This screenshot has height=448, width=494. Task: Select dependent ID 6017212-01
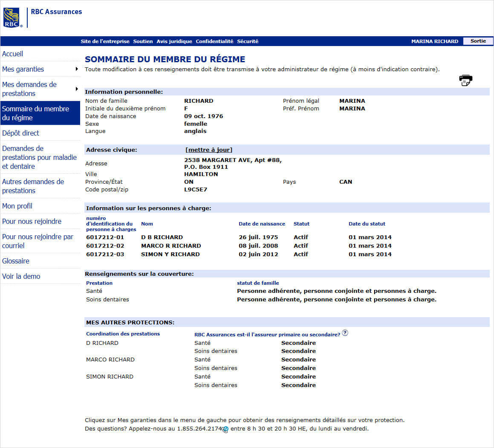(105, 237)
